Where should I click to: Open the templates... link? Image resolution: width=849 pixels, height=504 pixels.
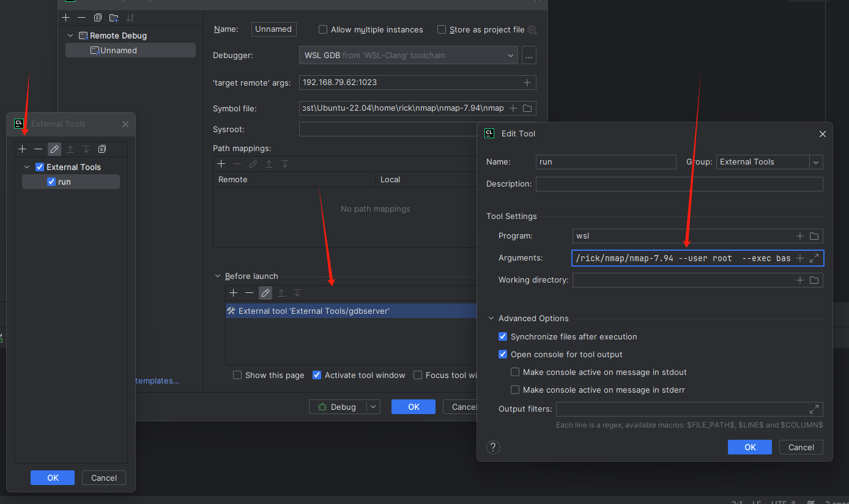(157, 380)
